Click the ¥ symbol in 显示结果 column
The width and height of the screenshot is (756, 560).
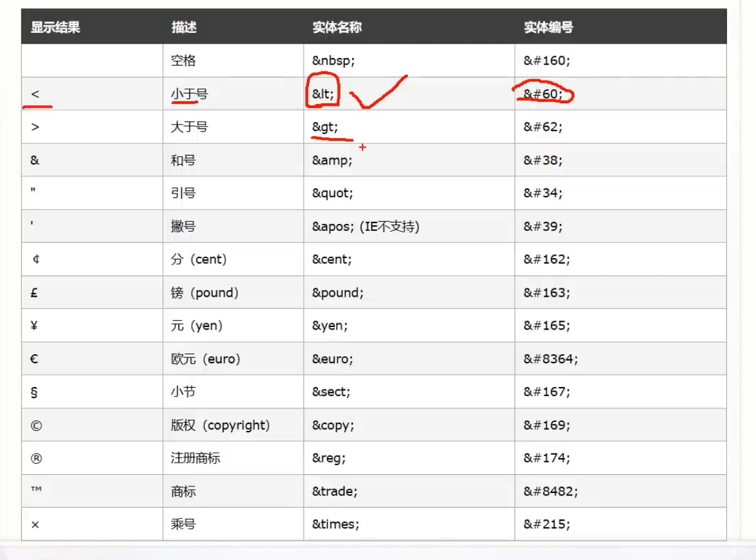34,326
